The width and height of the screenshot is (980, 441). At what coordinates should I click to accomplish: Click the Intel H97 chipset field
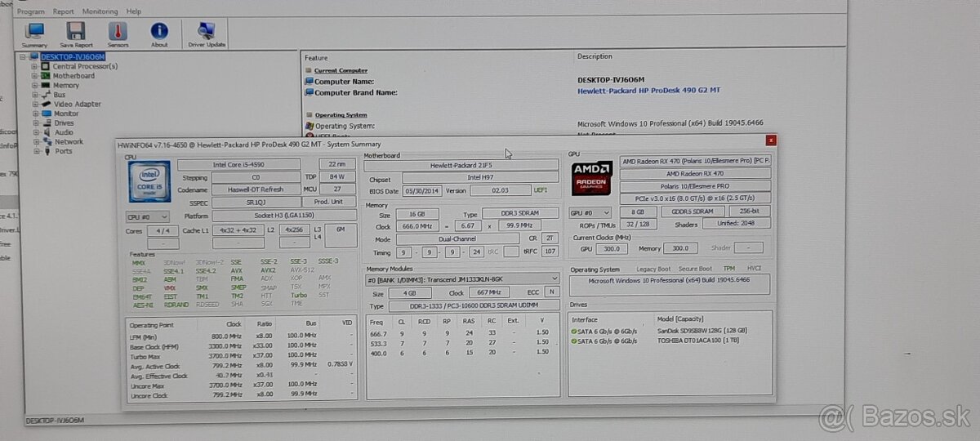(x=479, y=178)
